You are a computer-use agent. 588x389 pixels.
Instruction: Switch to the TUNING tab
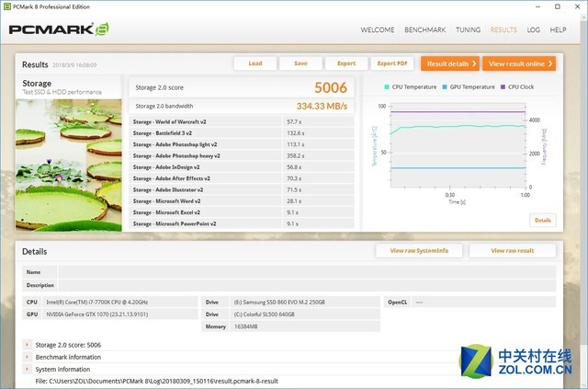point(468,29)
